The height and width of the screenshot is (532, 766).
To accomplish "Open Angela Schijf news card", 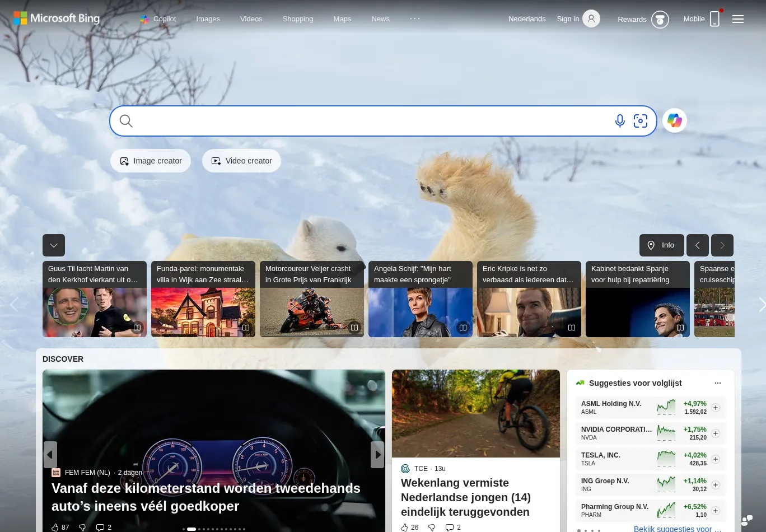I will (421, 299).
